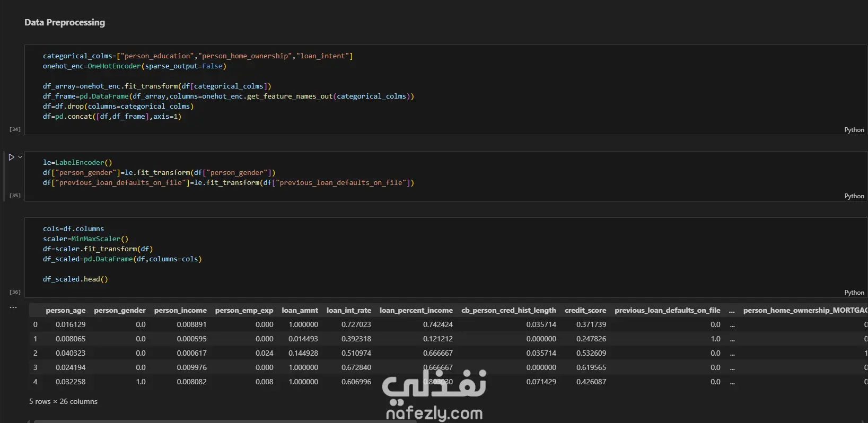Click the credit history value 0.071429
Image resolution: width=868 pixels, height=423 pixels.
tap(541, 382)
